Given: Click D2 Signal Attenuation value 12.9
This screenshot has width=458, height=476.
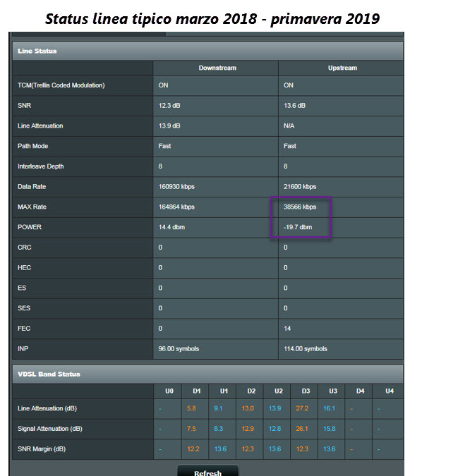Looking at the screenshot, I should click(248, 429).
